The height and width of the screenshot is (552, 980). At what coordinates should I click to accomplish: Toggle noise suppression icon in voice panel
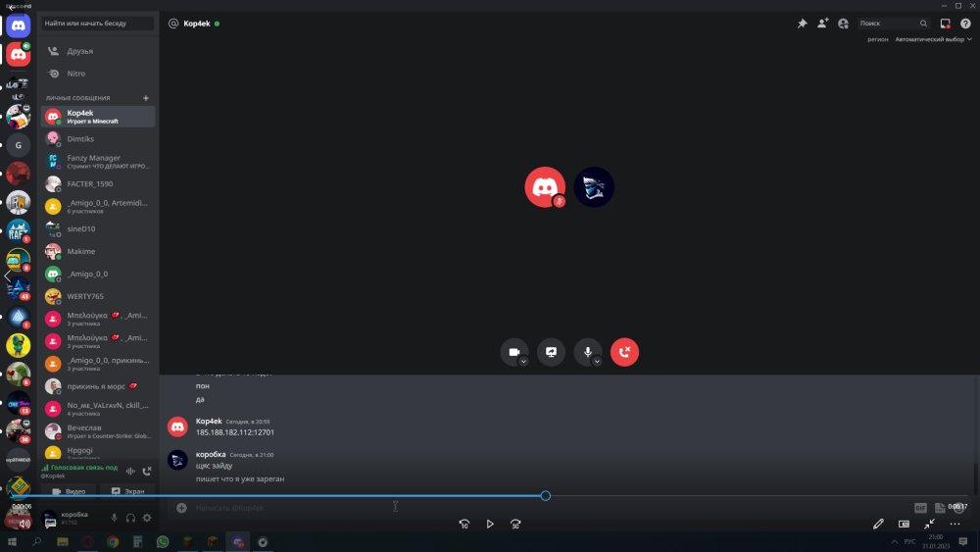tap(130, 471)
